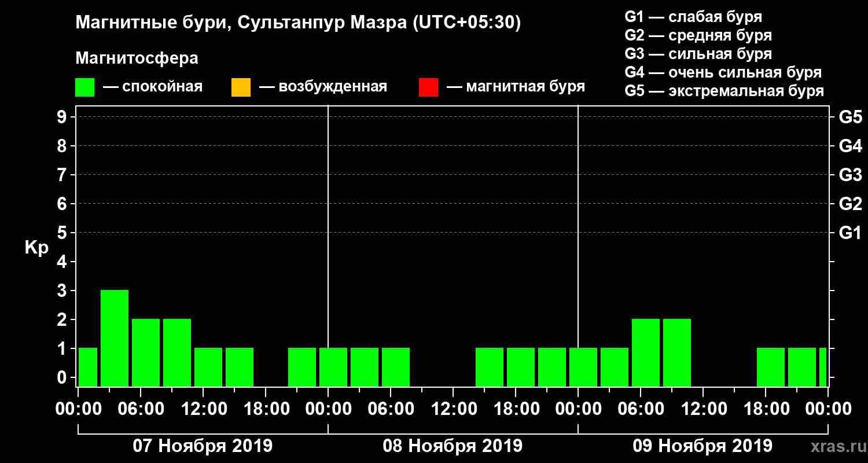Click the 'G3' label on the right axis
The image size is (868, 463).
(x=851, y=175)
